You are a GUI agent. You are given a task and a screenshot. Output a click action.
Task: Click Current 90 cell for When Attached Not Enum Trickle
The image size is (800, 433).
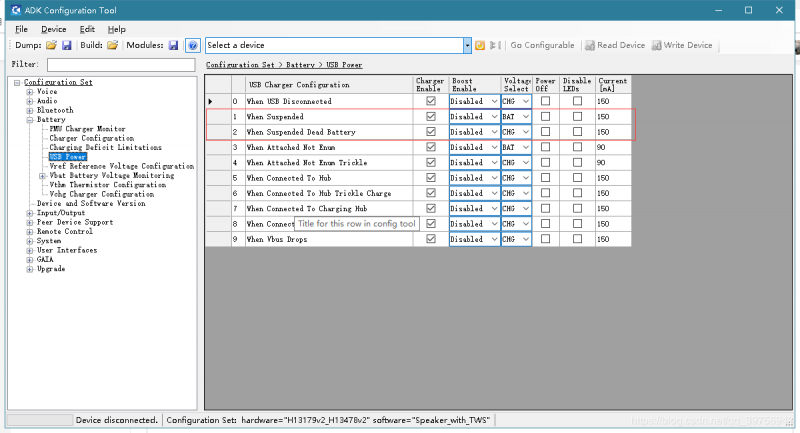point(613,162)
